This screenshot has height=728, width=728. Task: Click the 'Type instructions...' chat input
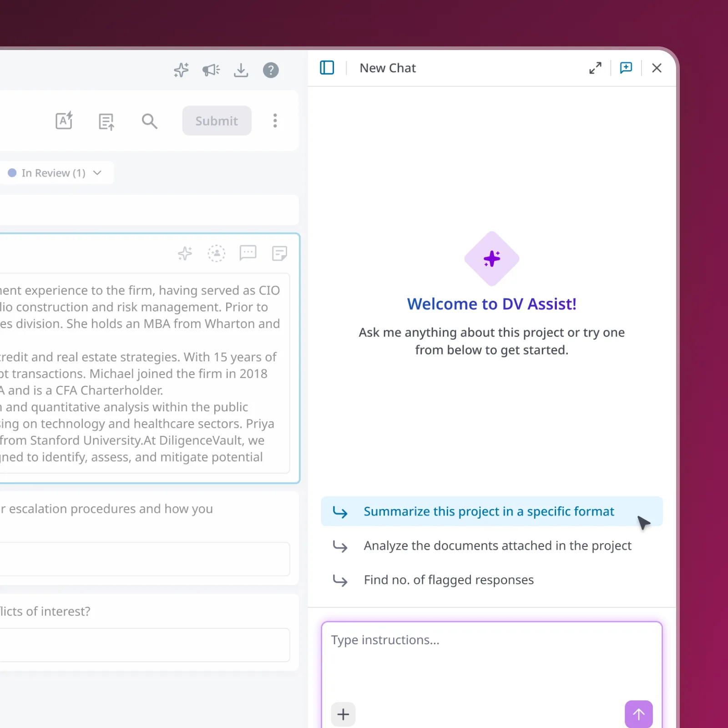point(492,659)
